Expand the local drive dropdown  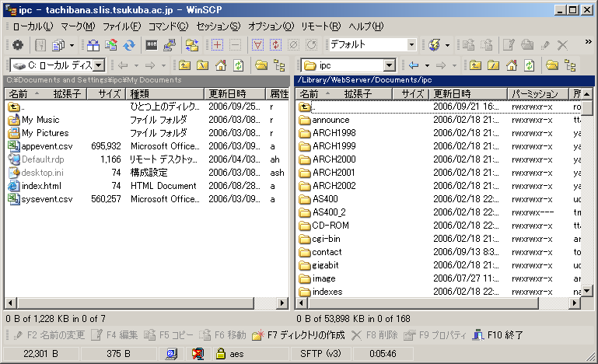99,65
